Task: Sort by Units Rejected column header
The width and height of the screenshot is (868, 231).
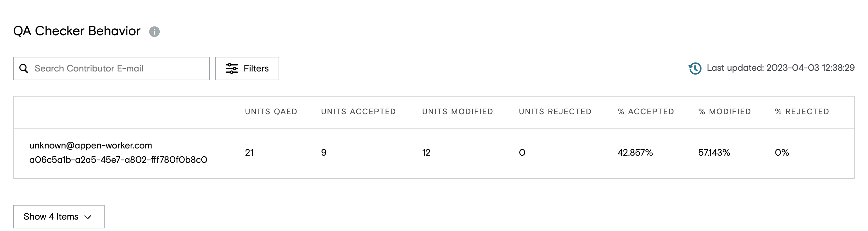Action: coord(555,112)
